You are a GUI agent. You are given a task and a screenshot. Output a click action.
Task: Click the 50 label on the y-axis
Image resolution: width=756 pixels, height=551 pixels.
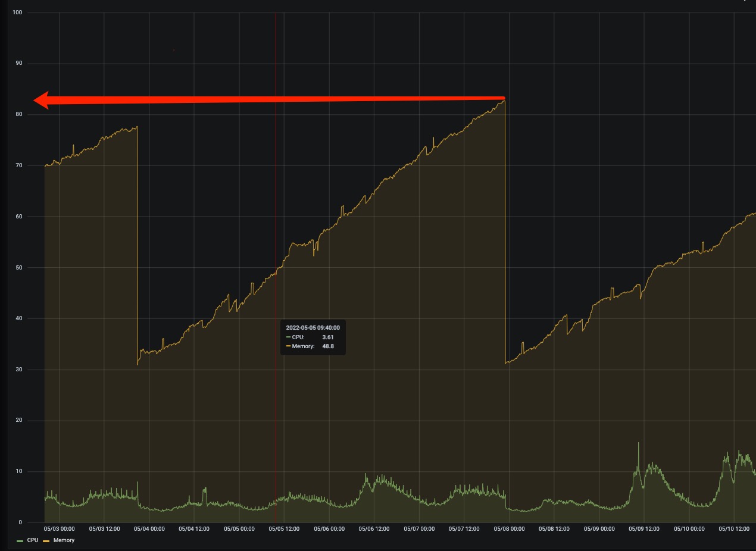pos(18,268)
